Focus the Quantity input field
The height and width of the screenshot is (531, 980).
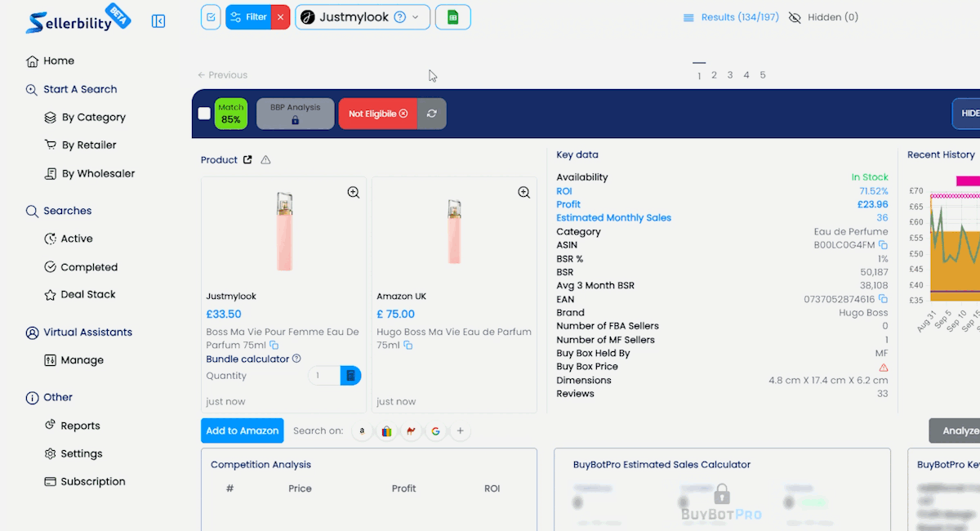(x=324, y=376)
